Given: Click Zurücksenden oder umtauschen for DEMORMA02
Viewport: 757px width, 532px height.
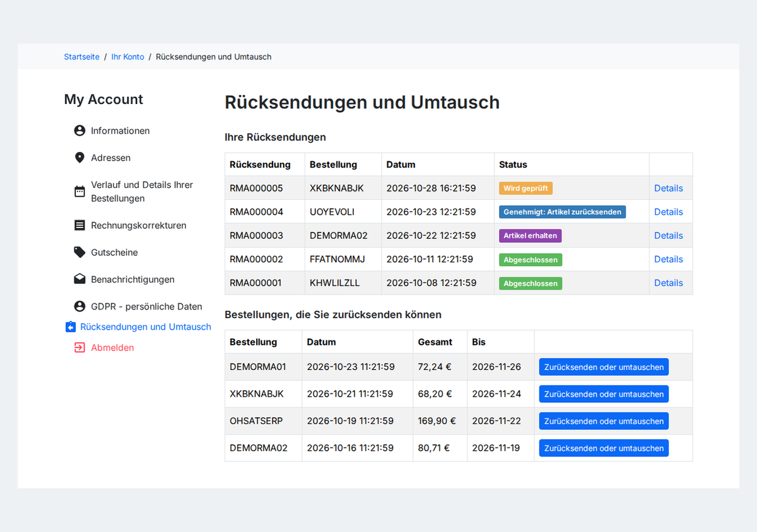Looking at the screenshot, I should 604,448.
